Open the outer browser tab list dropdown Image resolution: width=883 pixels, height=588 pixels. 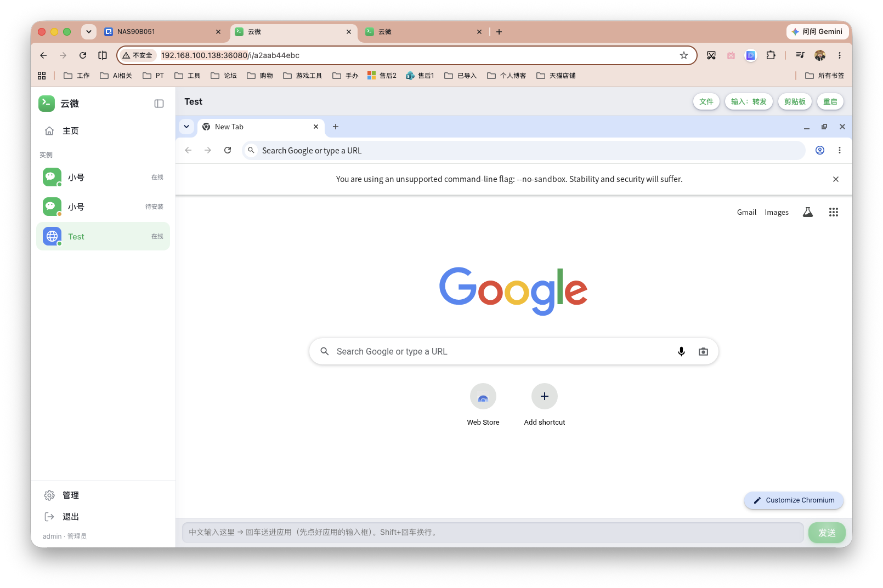(x=89, y=32)
